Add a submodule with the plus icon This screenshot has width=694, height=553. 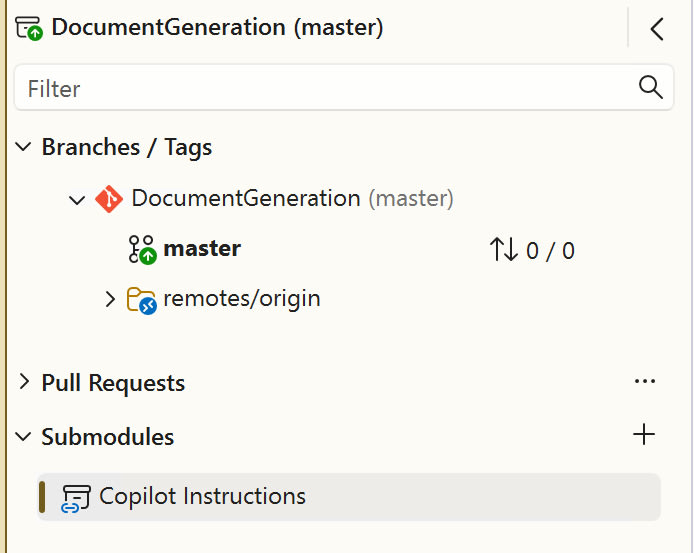644,434
